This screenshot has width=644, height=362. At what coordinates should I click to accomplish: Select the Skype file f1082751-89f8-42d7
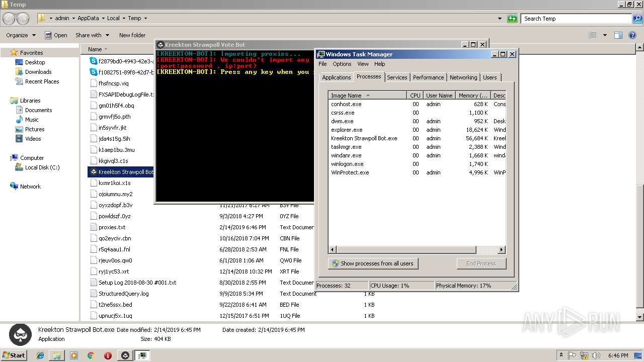point(122,72)
